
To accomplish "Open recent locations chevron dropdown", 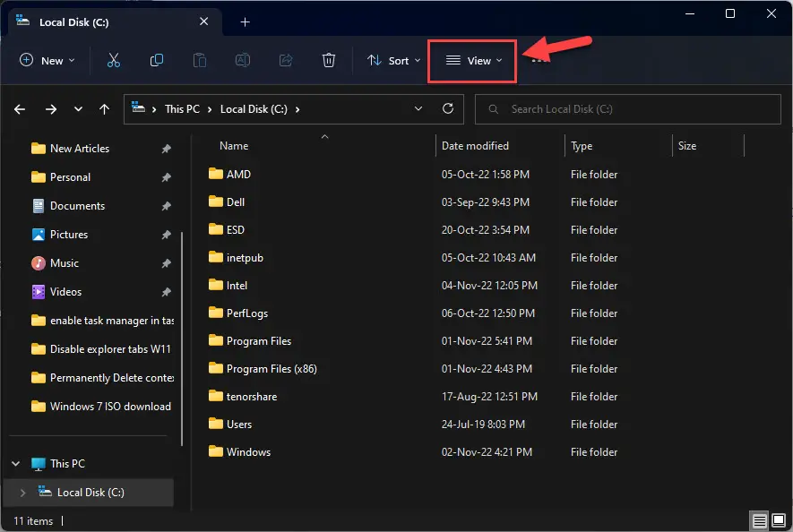I will click(78, 108).
